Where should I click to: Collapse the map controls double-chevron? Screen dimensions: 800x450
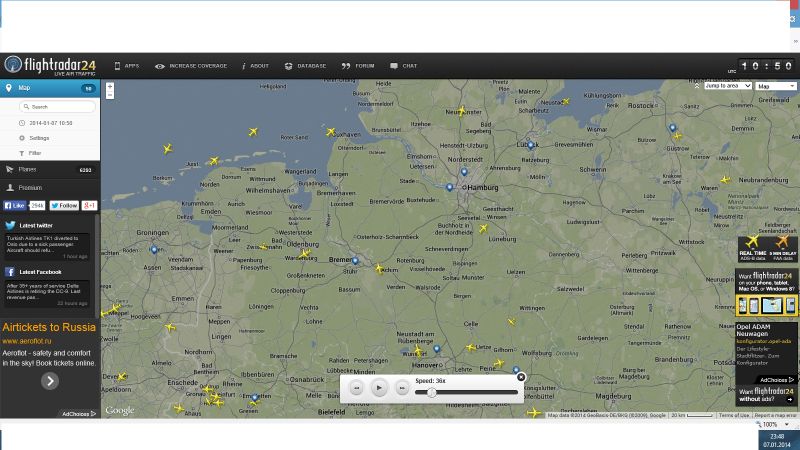coord(697,86)
